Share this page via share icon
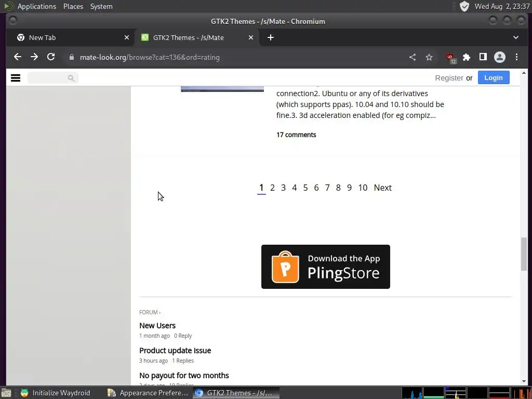This screenshot has width=532, height=399. coord(412,57)
